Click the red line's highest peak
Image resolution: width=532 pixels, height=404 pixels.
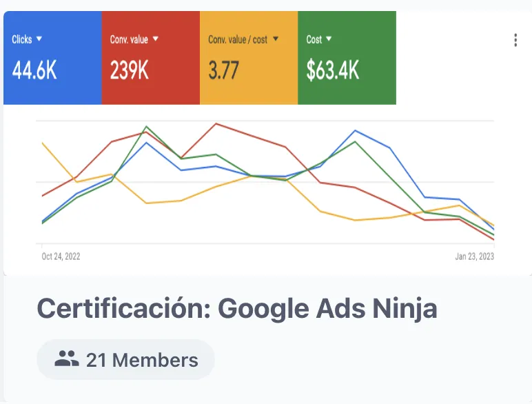216,124
